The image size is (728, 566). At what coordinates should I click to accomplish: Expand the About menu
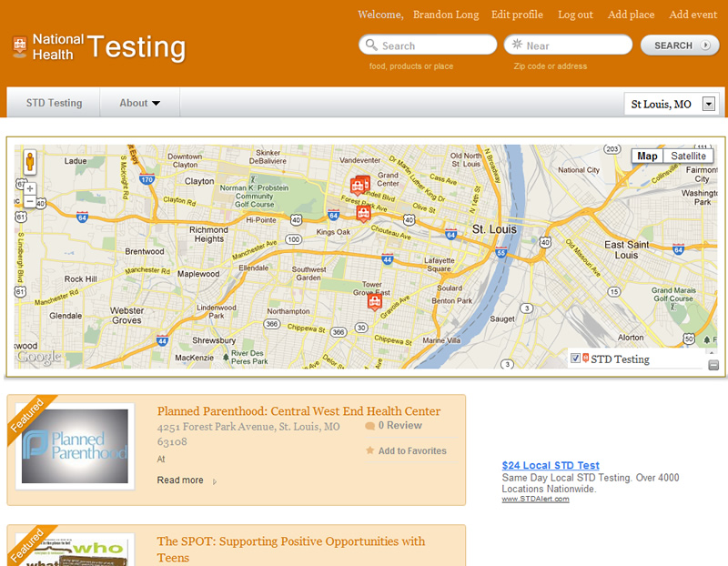tap(138, 103)
